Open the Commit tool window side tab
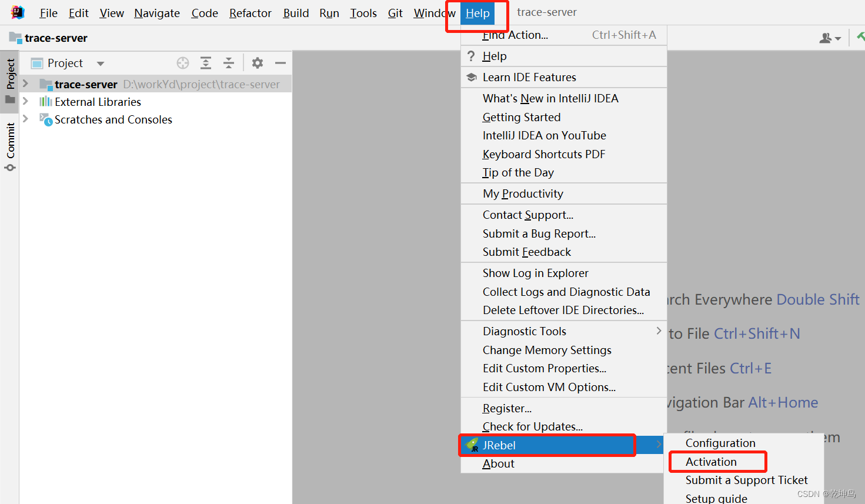This screenshot has width=865, height=504. coord(10,146)
